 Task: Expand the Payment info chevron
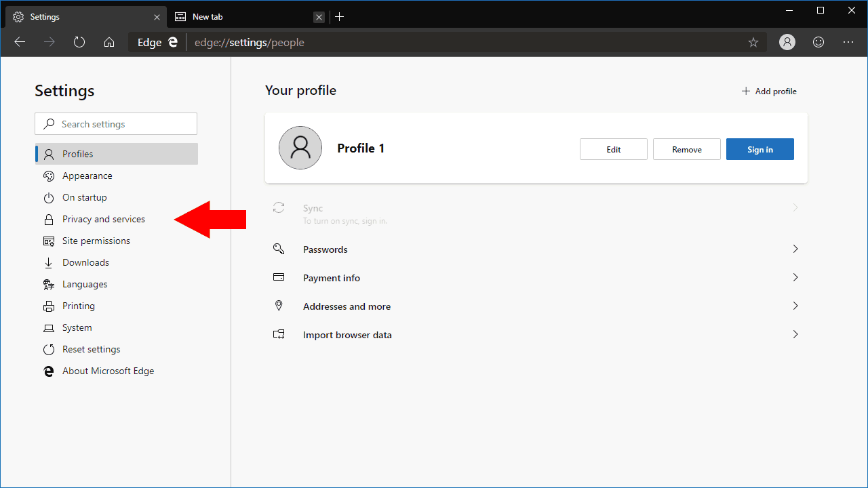click(x=795, y=278)
